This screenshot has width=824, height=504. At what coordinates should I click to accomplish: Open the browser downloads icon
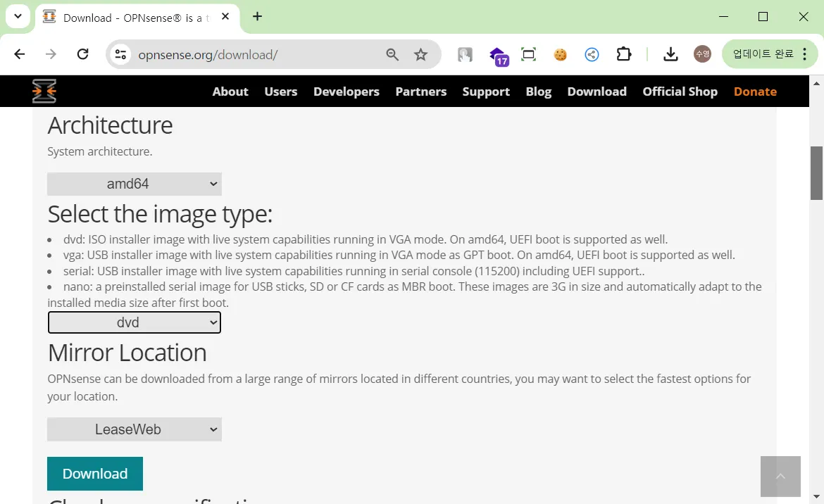pyautogui.click(x=670, y=54)
